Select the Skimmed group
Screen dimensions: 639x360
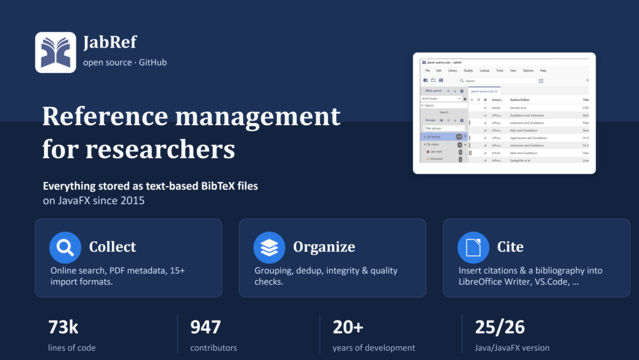pos(444,159)
